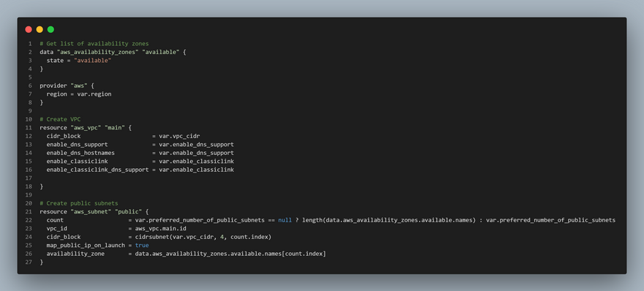Click the blue true value for map_public_ip_on_launch
The image size is (644, 291).
click(x=142, y=246)
